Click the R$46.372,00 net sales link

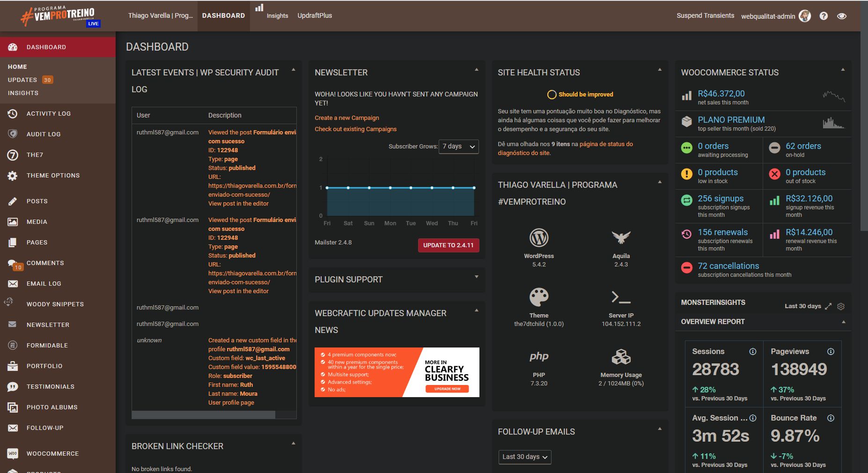721,94
